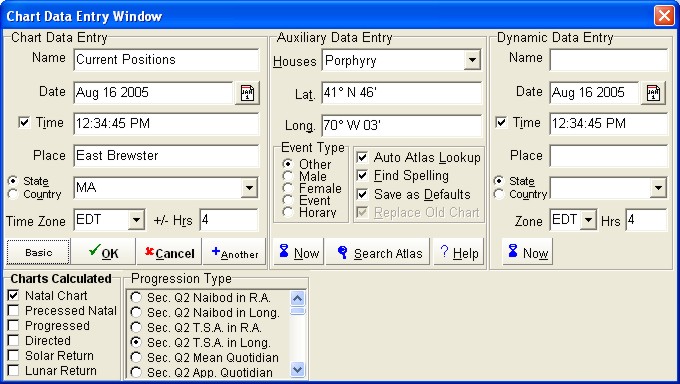Choose Sec. Q2 App. Quotidian
The height and width of the screenshot is (384, 680).
coord(136,372)
